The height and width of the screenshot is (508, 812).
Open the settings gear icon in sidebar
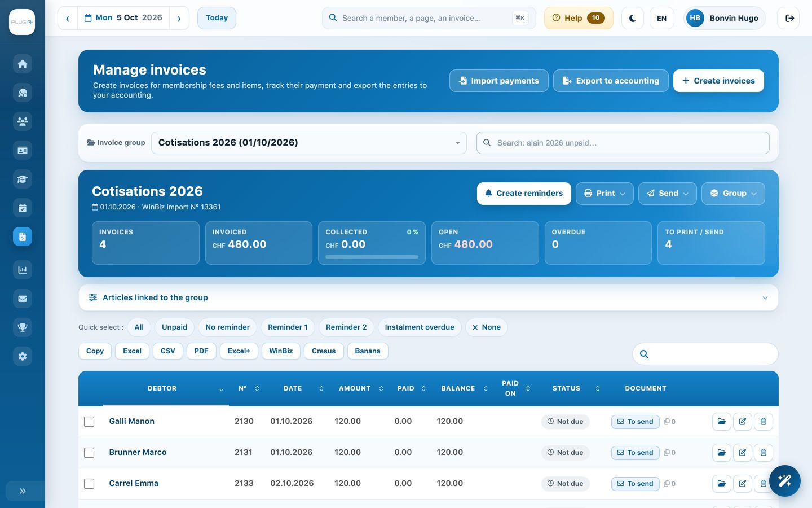coord(23,356)
